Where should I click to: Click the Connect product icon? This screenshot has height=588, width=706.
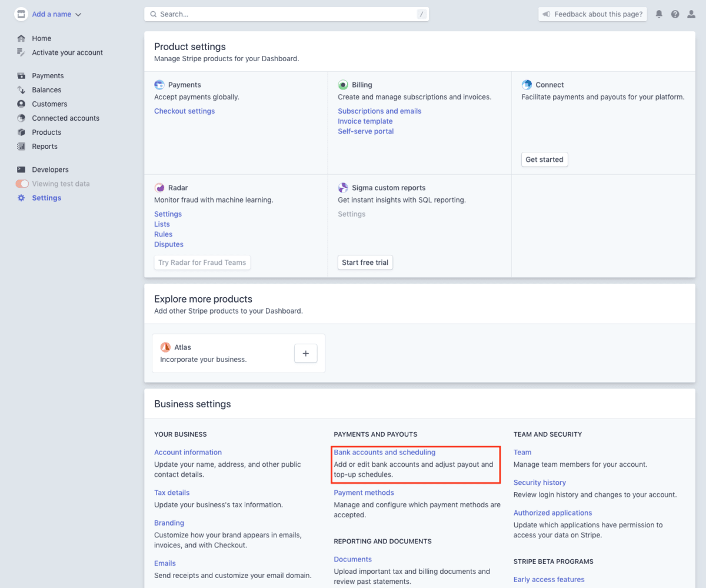click(x=527, y=85)
